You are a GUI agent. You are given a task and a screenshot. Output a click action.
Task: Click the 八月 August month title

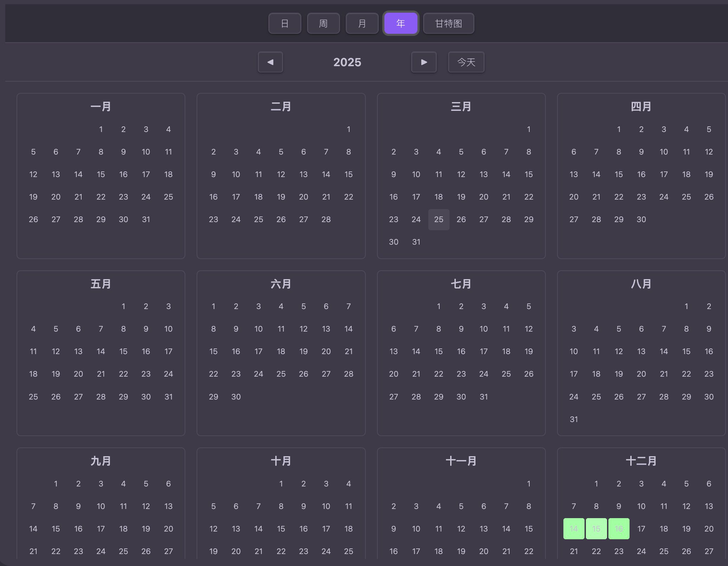point(641,284)
